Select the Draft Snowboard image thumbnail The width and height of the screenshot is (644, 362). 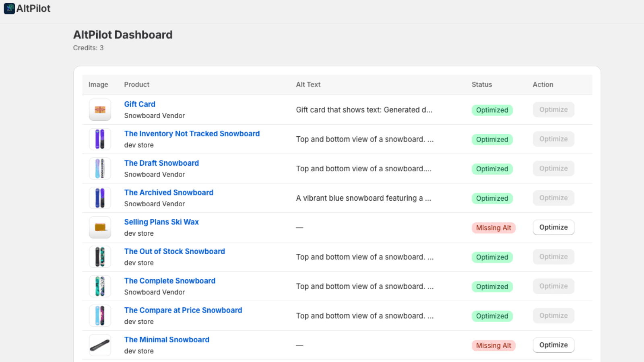[x=100, y=169]
